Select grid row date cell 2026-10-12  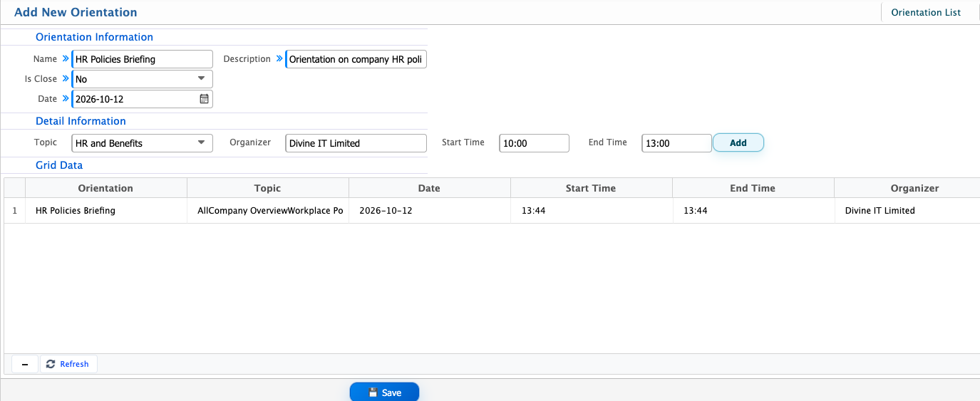[x=430, y=211]
